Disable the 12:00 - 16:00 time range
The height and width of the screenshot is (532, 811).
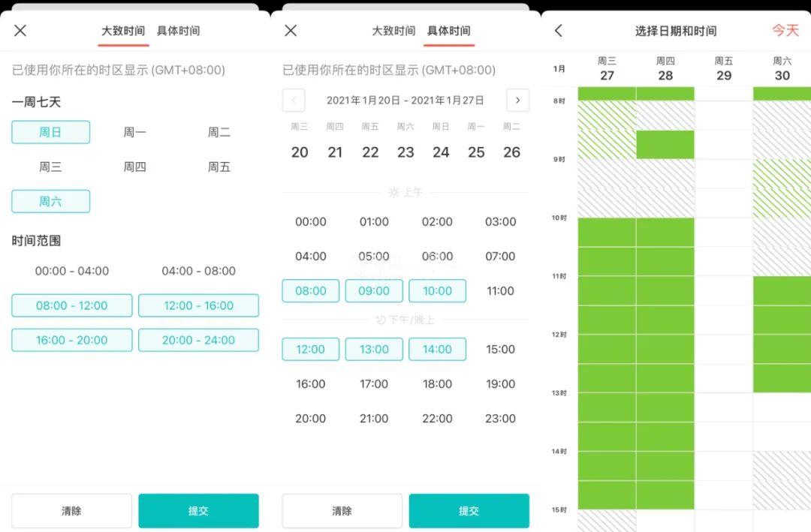[198, 305]
